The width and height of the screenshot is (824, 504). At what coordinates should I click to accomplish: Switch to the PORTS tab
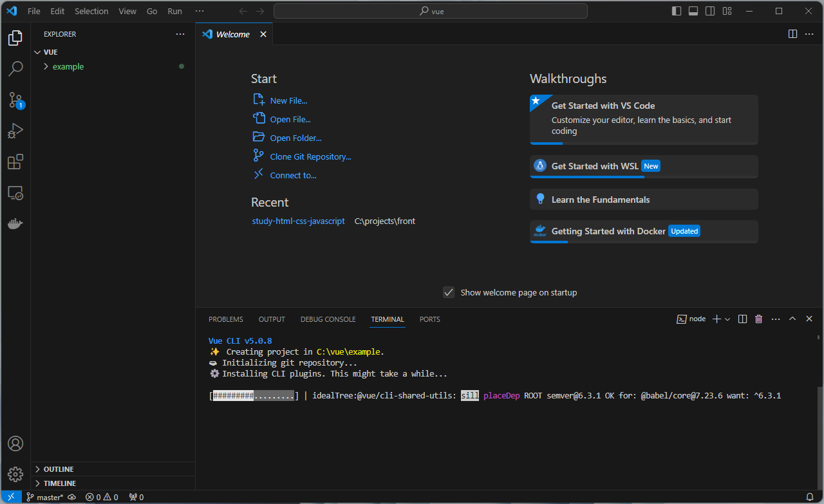tap(430, 319)
